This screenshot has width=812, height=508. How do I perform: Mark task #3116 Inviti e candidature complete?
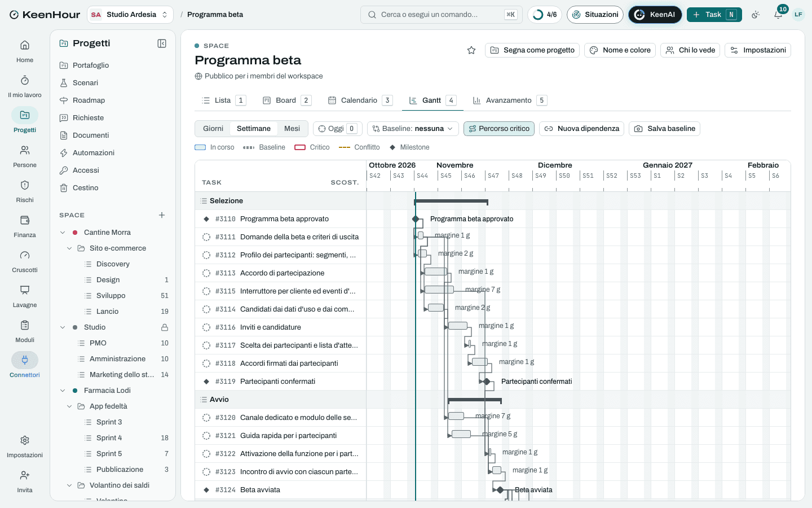pyautogui.click(x=206, y=327)
